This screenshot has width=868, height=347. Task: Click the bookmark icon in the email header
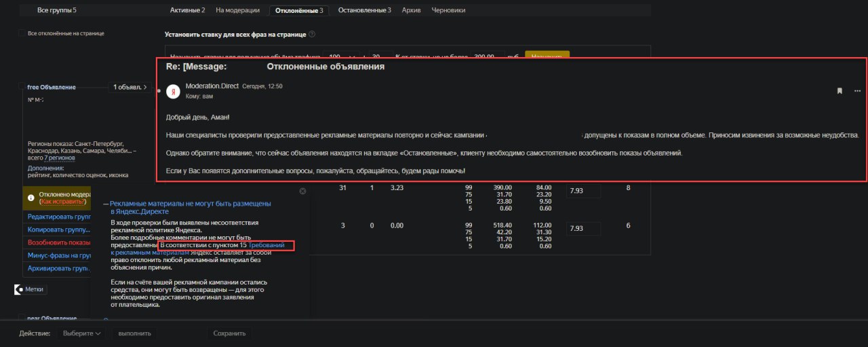840,91
